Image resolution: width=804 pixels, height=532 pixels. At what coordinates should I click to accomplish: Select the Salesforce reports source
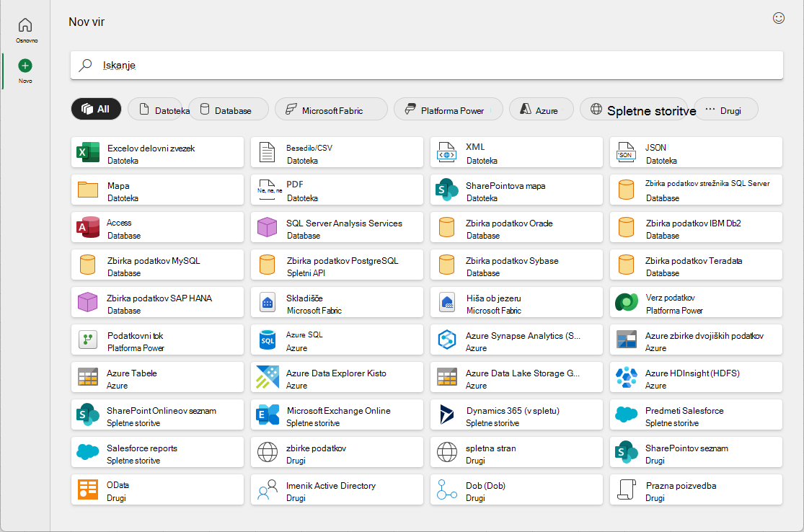(157, 451)
